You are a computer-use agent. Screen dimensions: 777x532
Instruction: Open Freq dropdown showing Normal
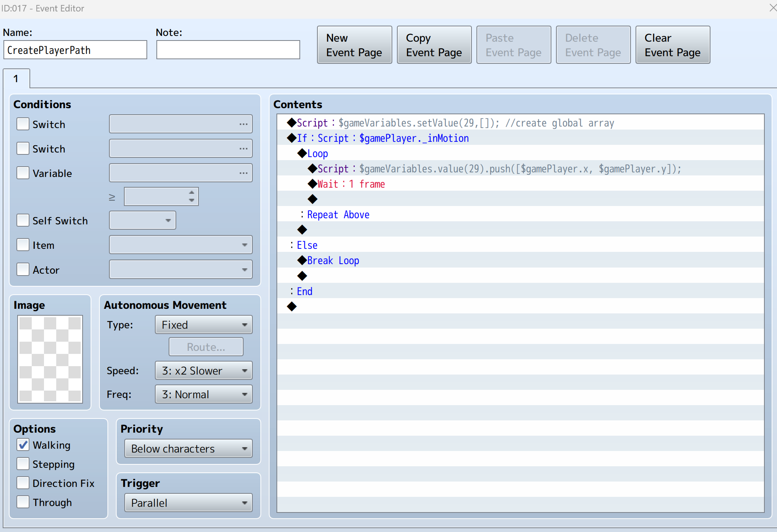click(x=204, y=394)
